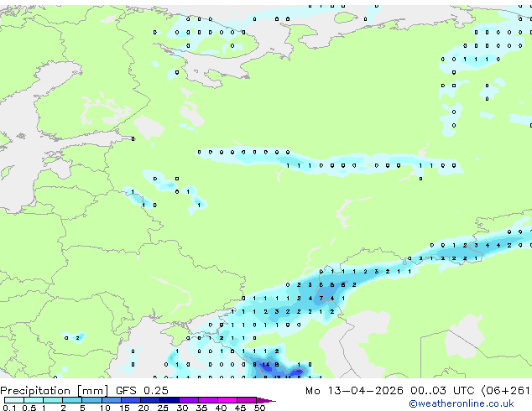Click the '0.5' legend scale label

(x=29, y=408)
